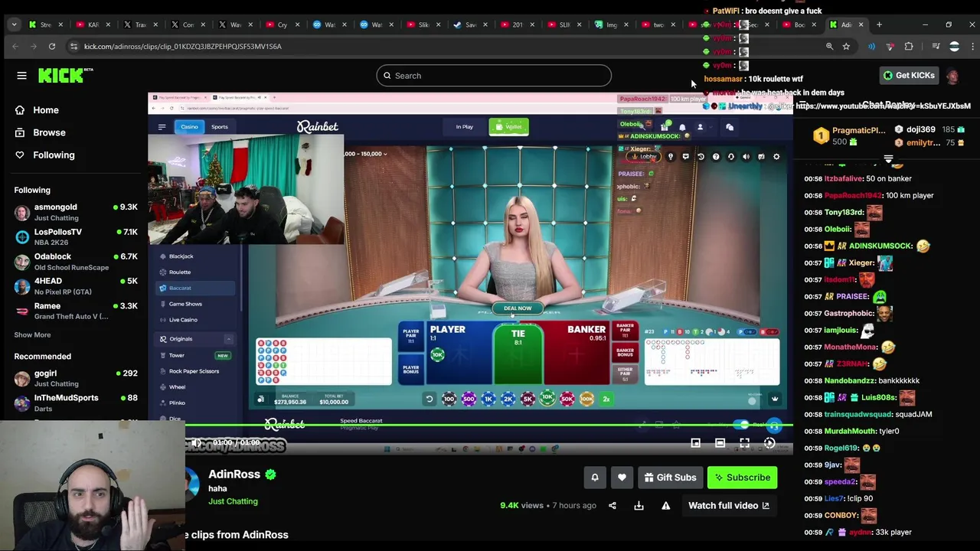The height and width of the screenshot is (551, 980).
Task: Toggle theater mode on the player
Action: click(x=720, y=442)
